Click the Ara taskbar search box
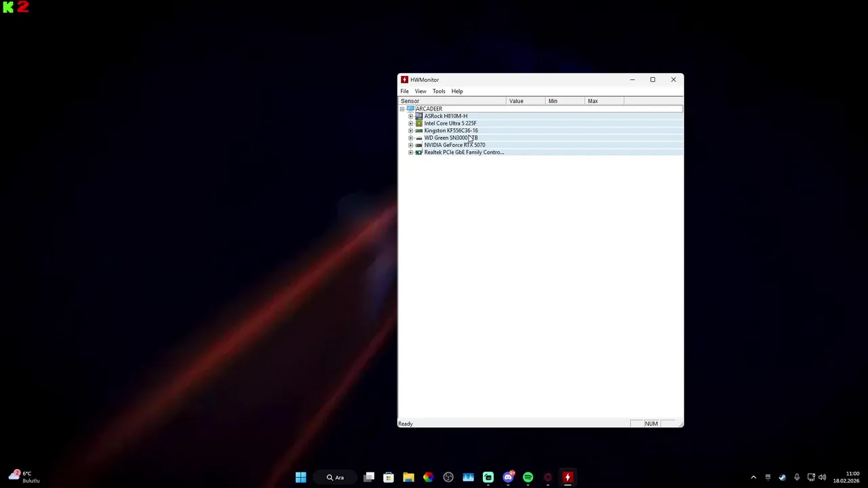 point(336,477)
